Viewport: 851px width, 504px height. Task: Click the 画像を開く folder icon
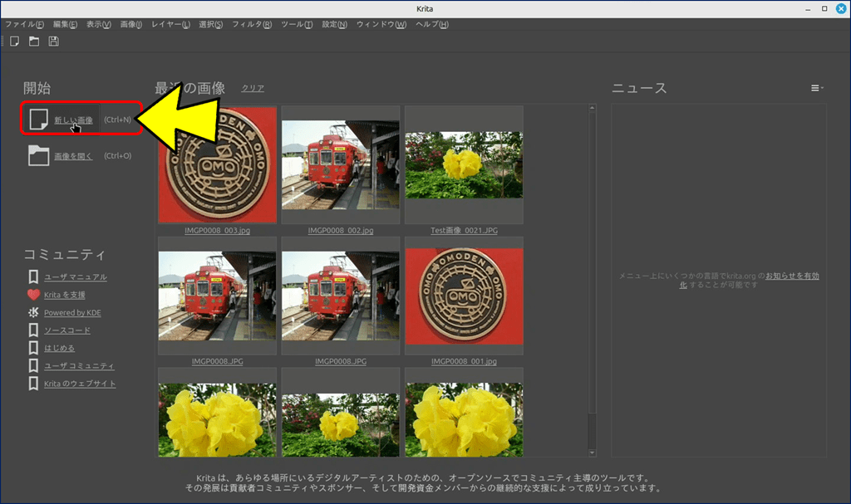pyautogui.click(x=38, y=156)
